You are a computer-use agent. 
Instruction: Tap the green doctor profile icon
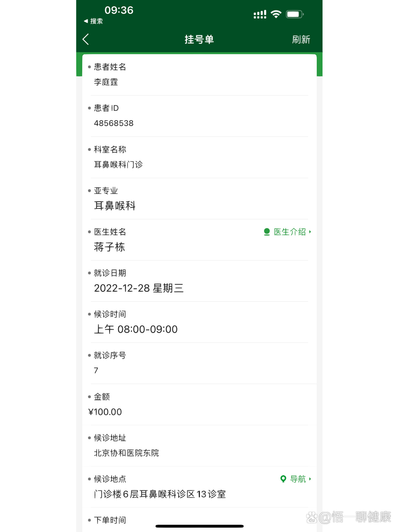(267, 232)
